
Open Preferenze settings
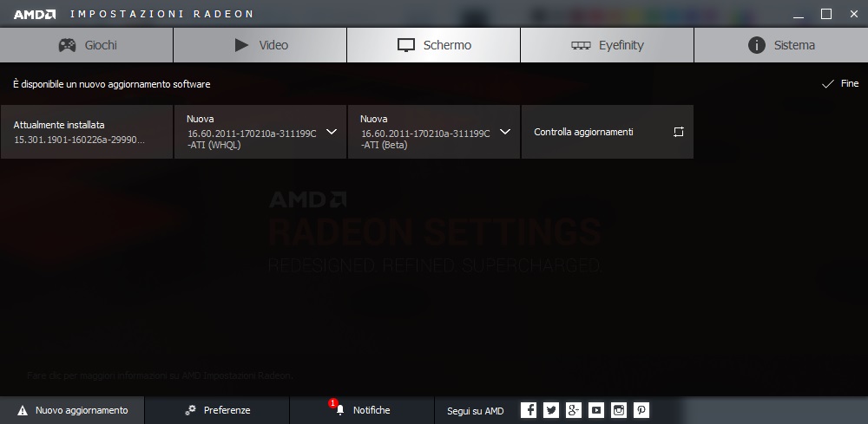[x=217, y=410]
